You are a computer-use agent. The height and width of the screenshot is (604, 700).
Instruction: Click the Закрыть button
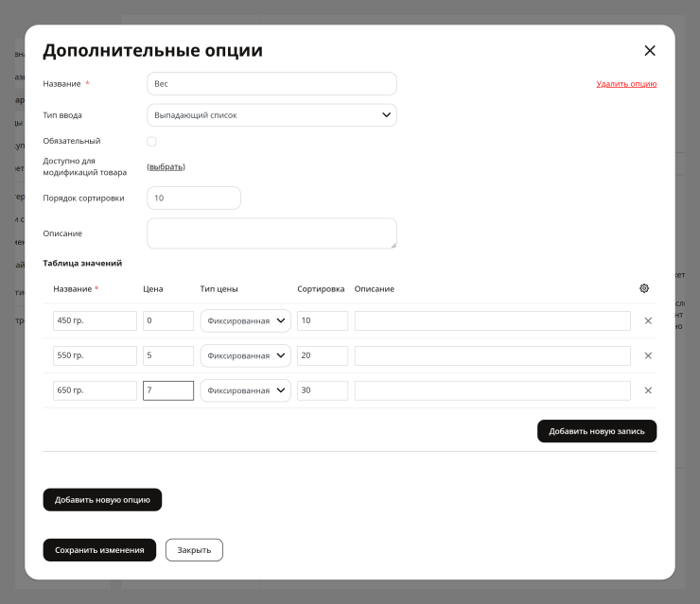[194, 550]
